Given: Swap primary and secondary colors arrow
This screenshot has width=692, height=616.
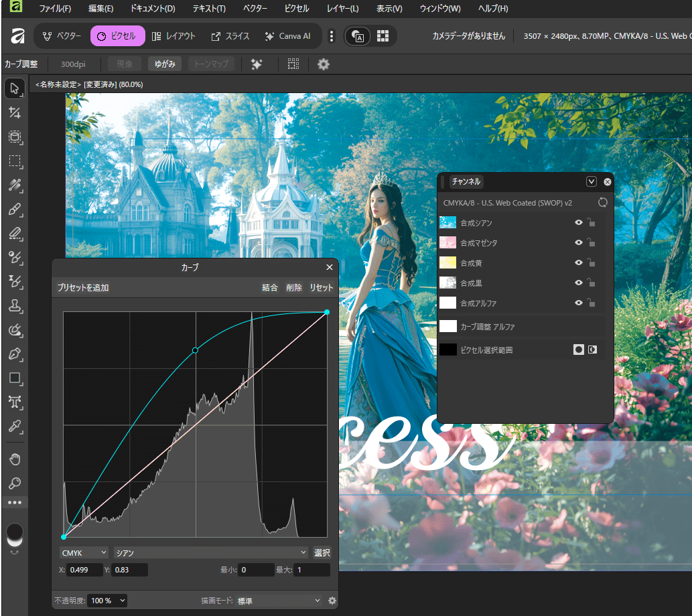Looking at the screenshot, I should click(x=15, y=552).
